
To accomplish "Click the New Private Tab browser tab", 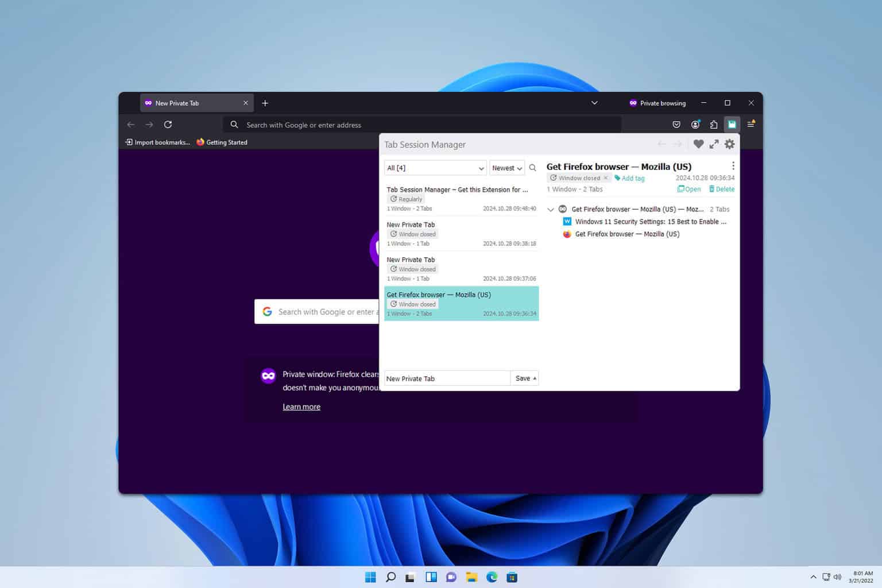I will (197, 103).
